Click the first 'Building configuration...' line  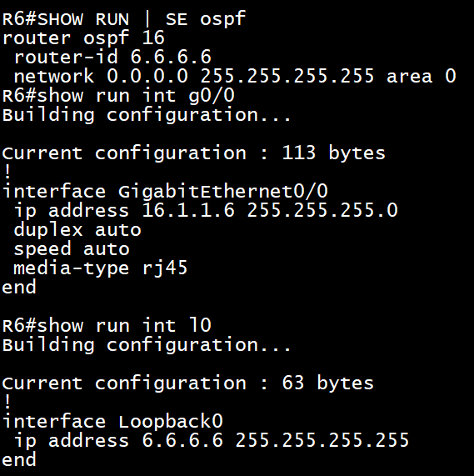point(147,115)
